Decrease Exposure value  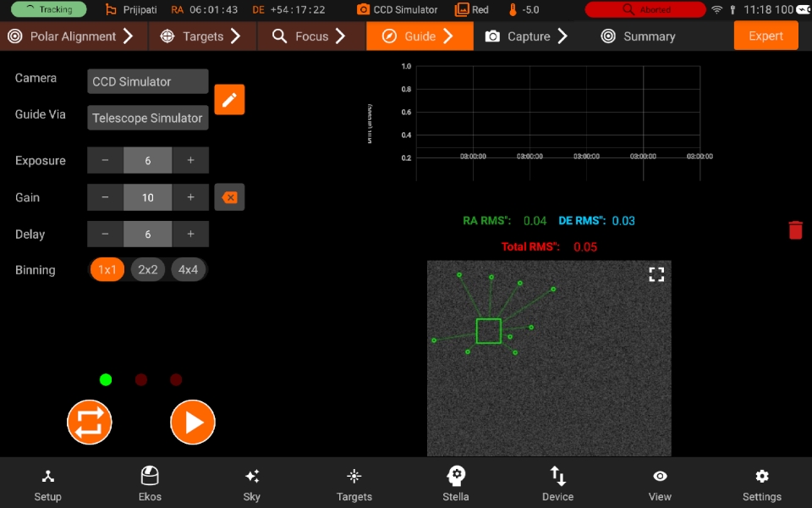(105, 160)
